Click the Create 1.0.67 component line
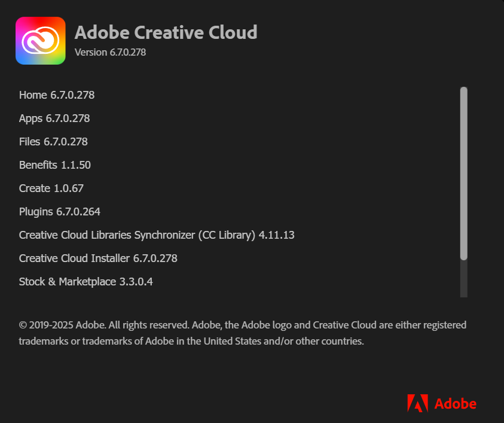 point(51,188)
